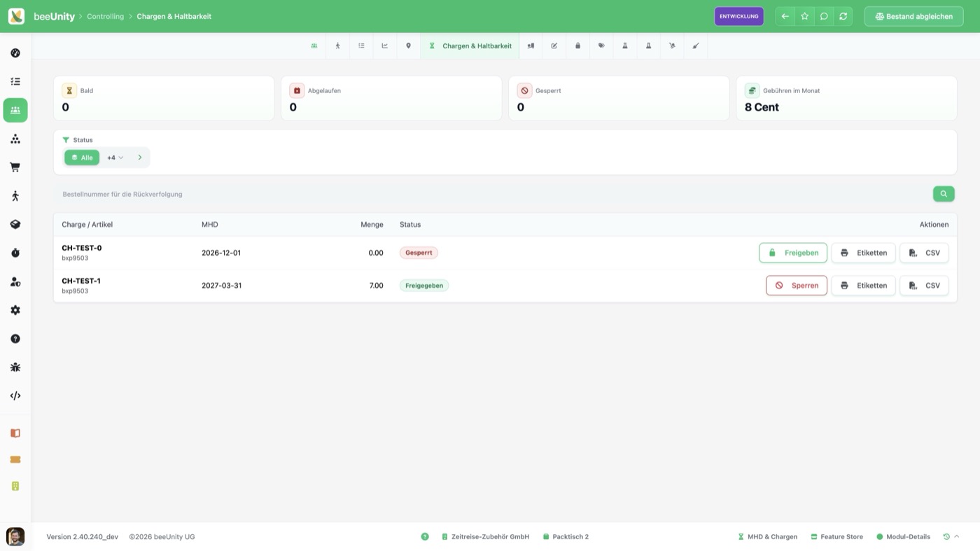Screen dimensions: 980x551
Task: Open the user shield icon in sidebar
Action: 15,281
